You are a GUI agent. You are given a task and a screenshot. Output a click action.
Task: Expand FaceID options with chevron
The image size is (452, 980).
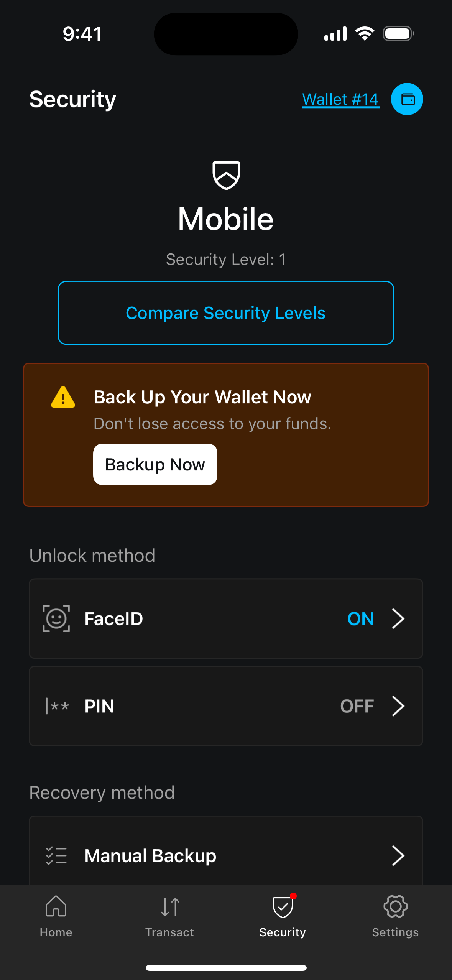pos(398,619)
